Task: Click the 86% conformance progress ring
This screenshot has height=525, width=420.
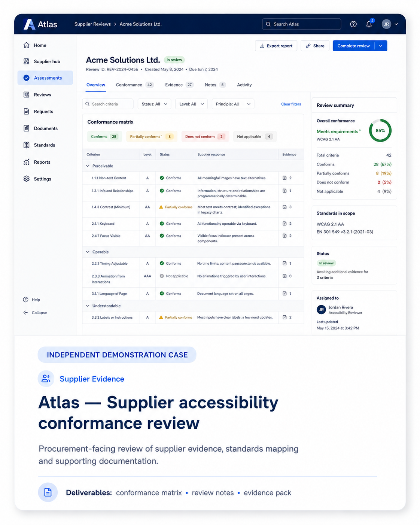Action: click(x=380, y=131)
